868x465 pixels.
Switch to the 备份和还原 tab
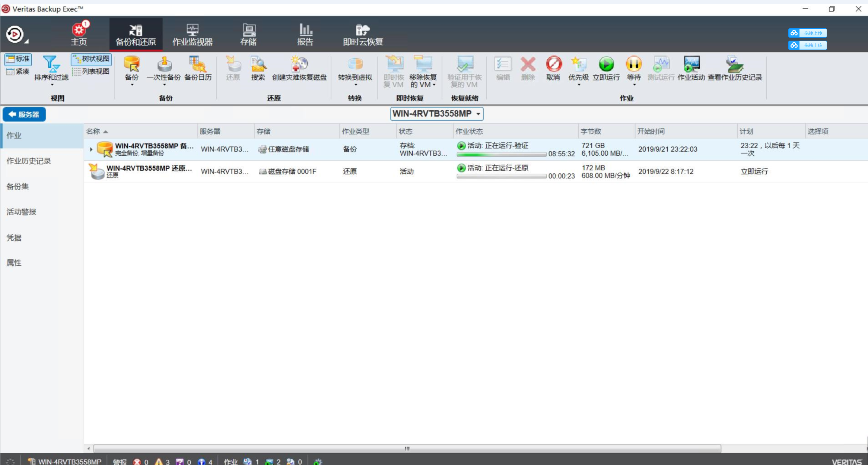pos(136,34)
